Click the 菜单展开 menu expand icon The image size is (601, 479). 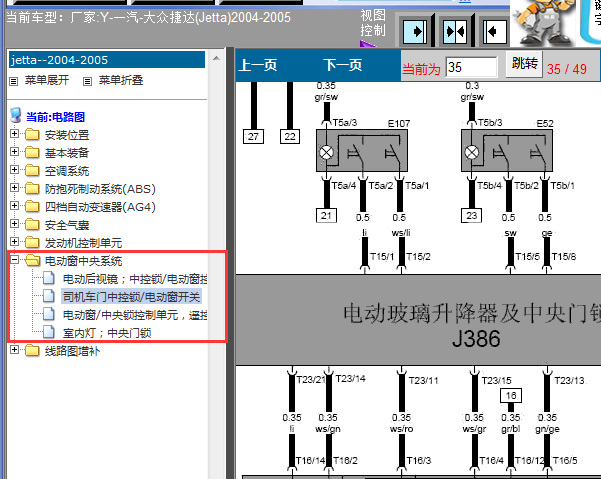pos(14,81)
